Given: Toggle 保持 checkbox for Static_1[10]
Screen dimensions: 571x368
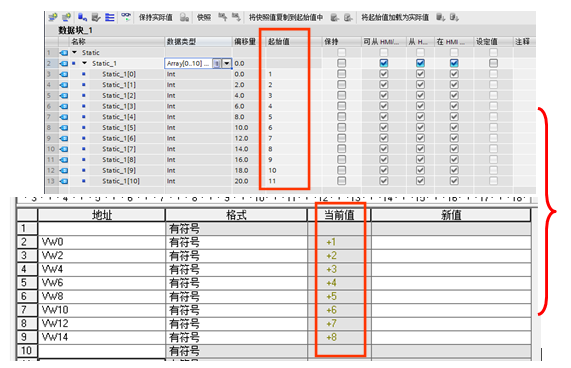Looking at the screenshot, I should click(341, 181).
